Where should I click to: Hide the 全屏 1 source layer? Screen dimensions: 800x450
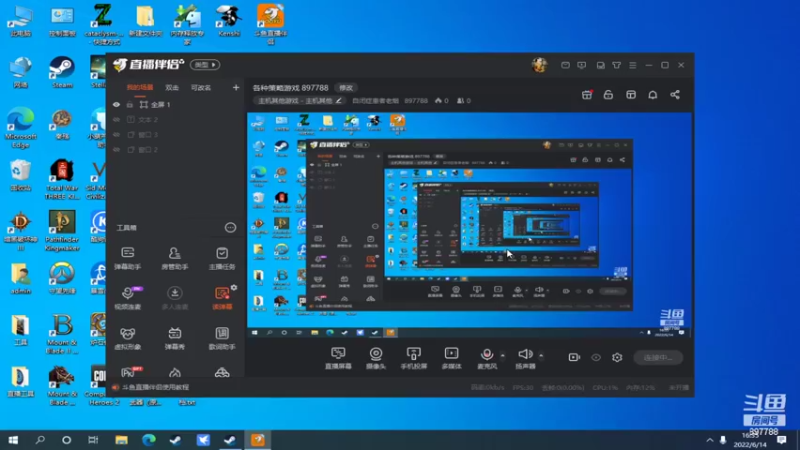(116, 105)
